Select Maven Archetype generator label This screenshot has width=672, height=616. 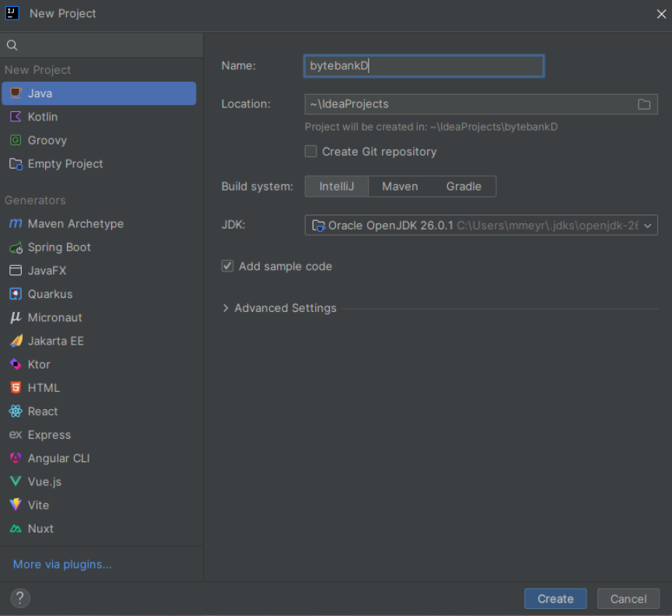75,224
